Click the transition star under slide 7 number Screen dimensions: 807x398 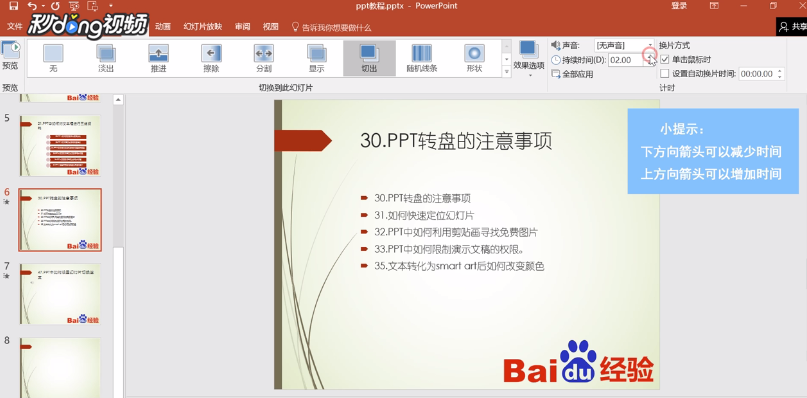coord(7,276)
